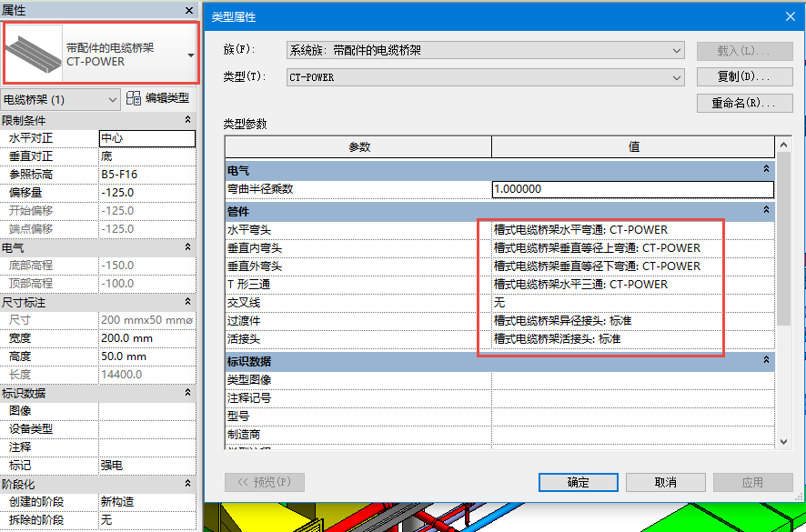Click the << 预览(P) button
806x532 pixels.
pos(265,483)
